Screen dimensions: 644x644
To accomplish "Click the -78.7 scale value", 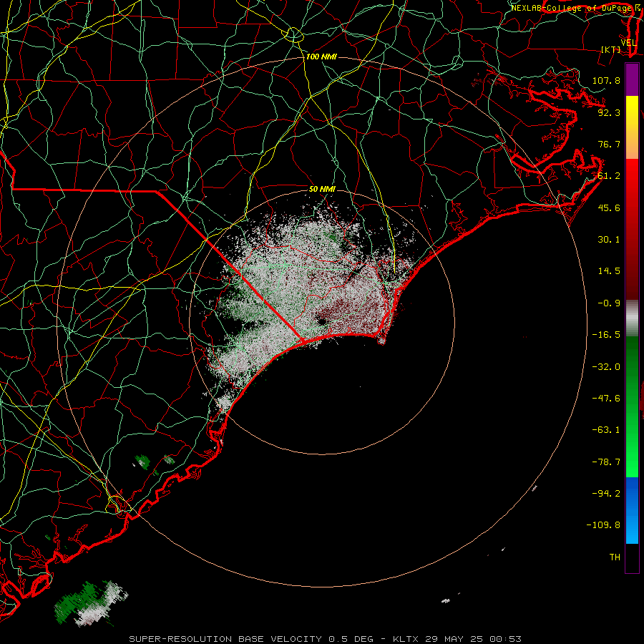I will (x=606, y=462).
